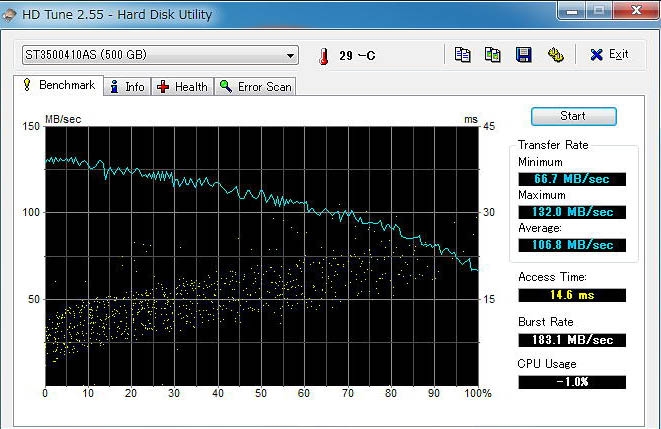Click the Minimum transfer rate value
The height and width of the screenshot is (429, 661).
tap(572, 179)
